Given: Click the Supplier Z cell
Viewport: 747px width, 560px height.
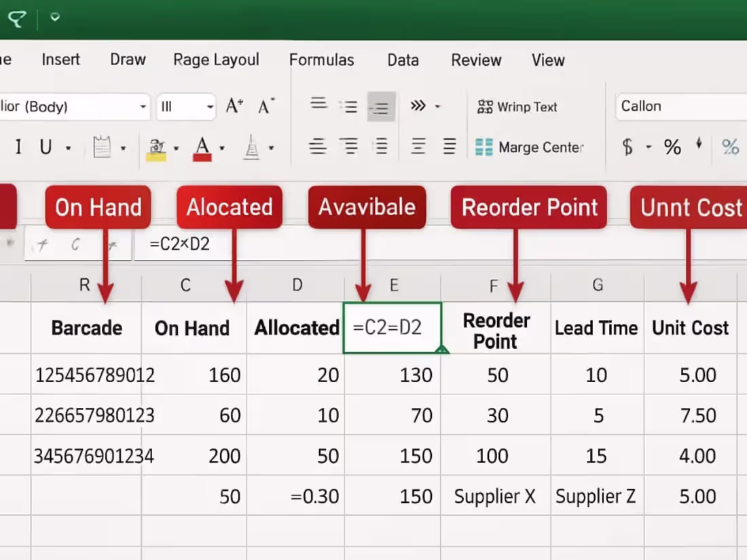Looking at the screenshot, I should tap(598, 497).
